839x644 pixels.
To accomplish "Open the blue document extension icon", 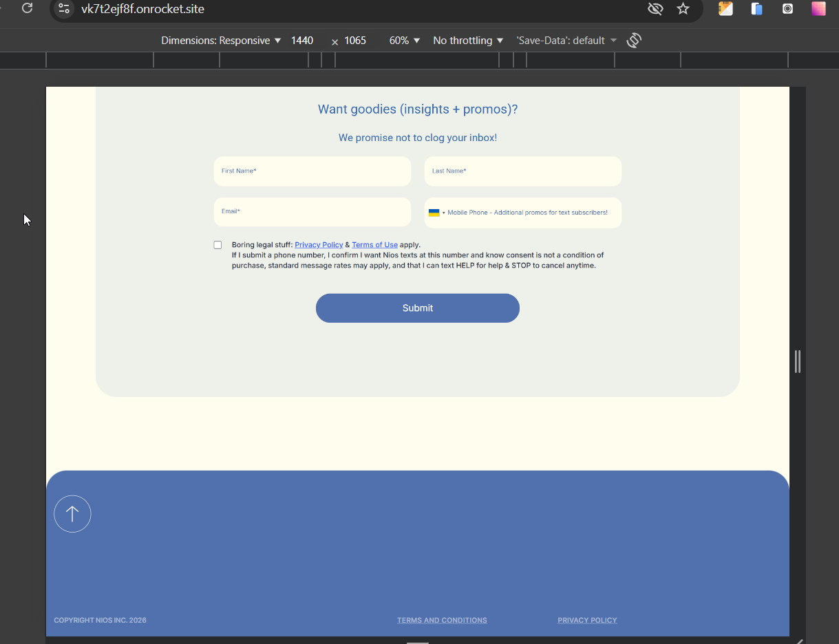I will pos(757,9).
